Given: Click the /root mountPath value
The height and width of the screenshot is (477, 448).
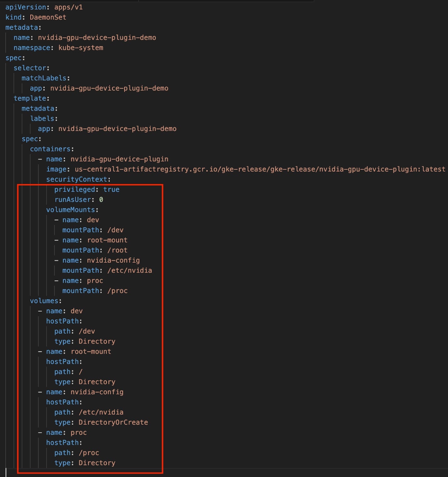Looking at the screenshot, I should point(117,250).
